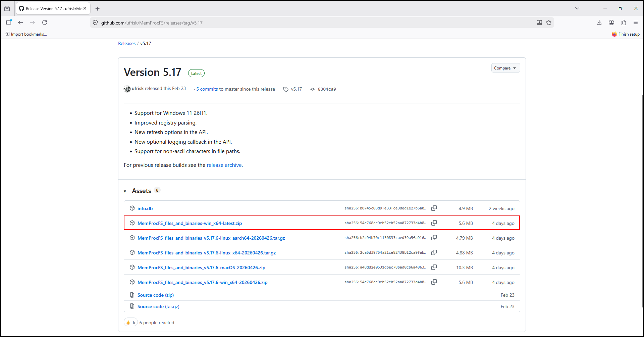Click the 6 people reacted text

pos(157,323)
